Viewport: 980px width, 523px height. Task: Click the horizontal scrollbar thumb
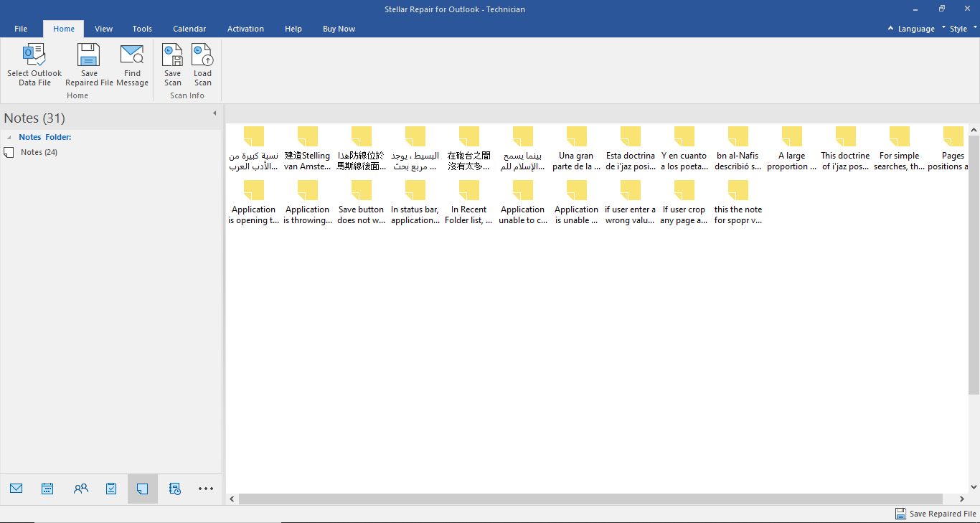(590, 499)
